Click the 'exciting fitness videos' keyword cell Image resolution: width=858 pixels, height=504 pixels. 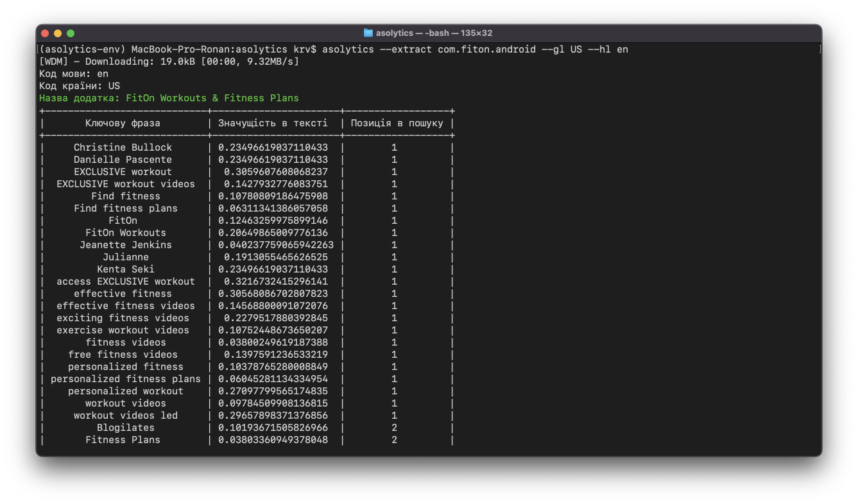(x=123, y=318)
